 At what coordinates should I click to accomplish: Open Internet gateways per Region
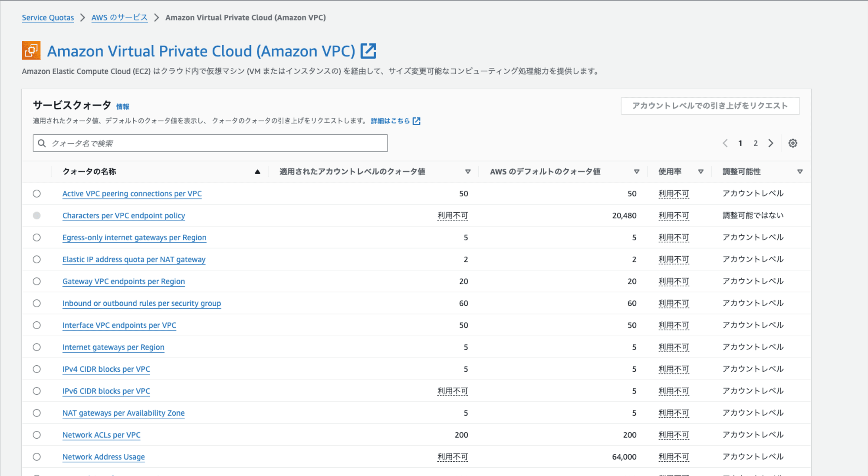pyautogui.click(x=113, y=347)
